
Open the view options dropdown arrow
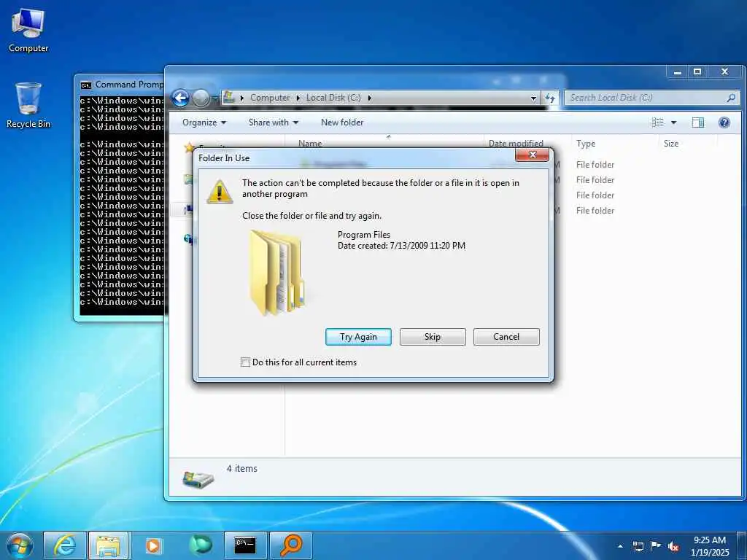[673, 122]
